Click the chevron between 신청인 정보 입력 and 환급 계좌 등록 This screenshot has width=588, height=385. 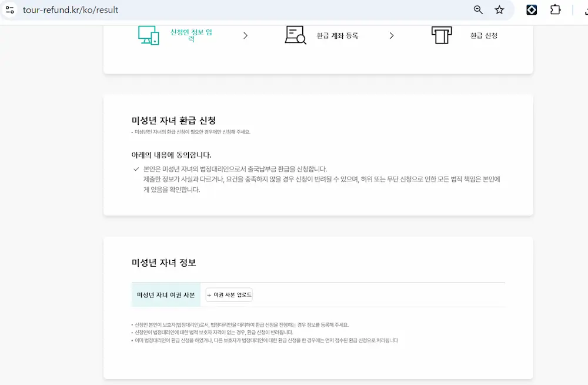[246, 35]
